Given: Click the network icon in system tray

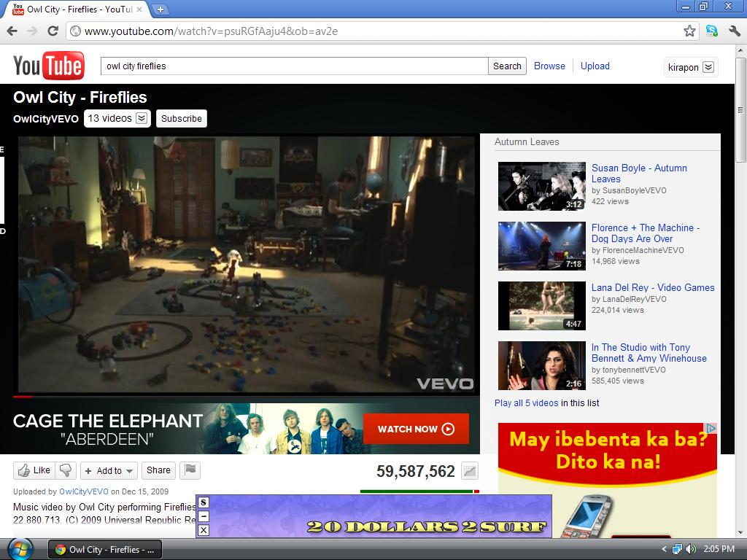Looking at the screenshot, I should [x=677, y=549].
